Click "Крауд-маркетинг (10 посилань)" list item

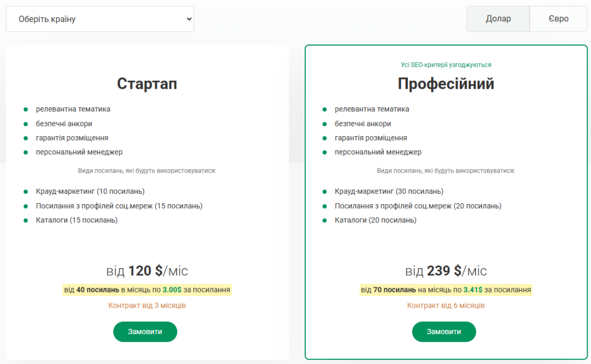tap(90, 192)
